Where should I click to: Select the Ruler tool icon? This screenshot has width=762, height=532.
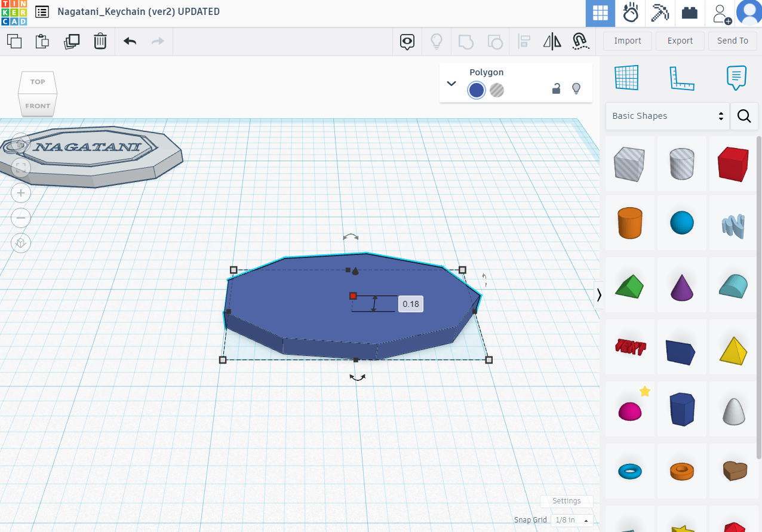pos(682,78)
